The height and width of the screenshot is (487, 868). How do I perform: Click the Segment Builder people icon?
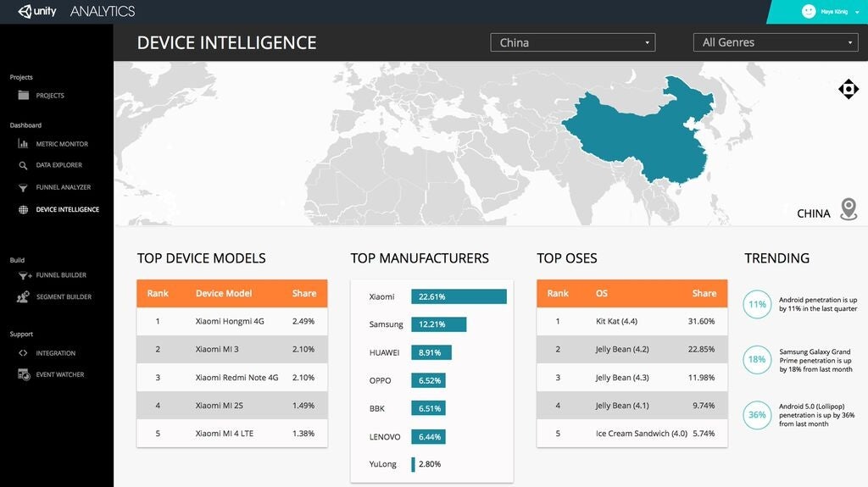point(23,297)
